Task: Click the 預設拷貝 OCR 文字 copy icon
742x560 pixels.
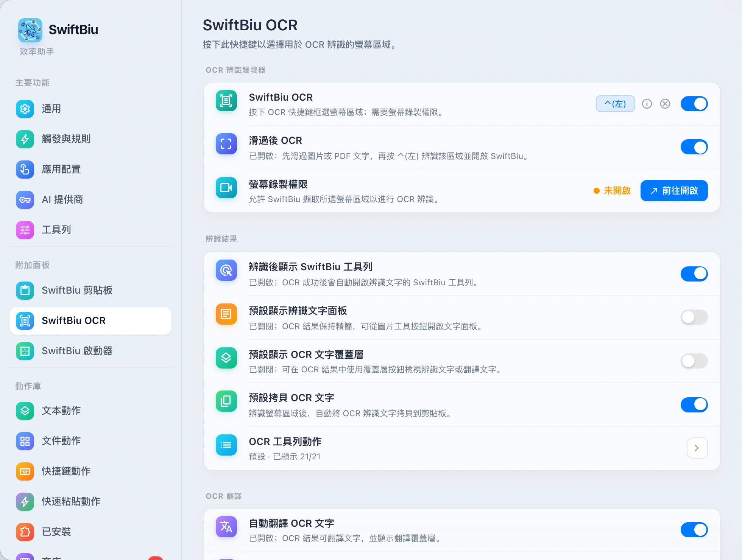Action: 226,401
